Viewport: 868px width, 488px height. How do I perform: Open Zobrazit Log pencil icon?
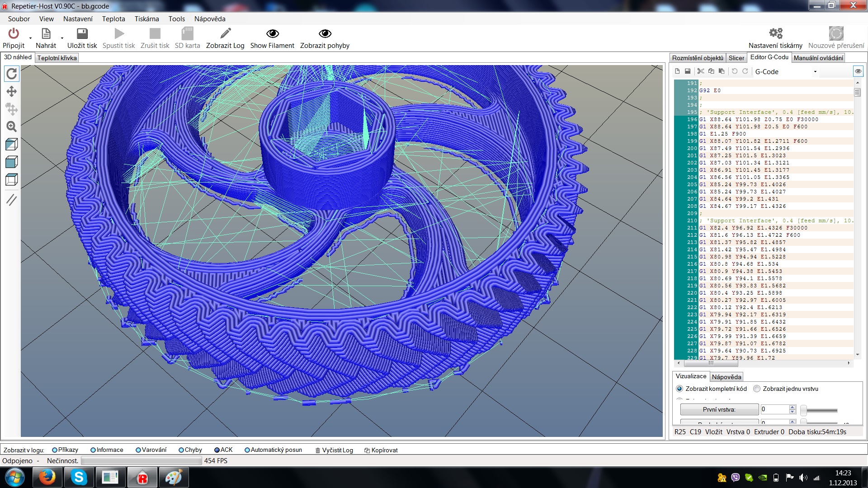[225, 33]
